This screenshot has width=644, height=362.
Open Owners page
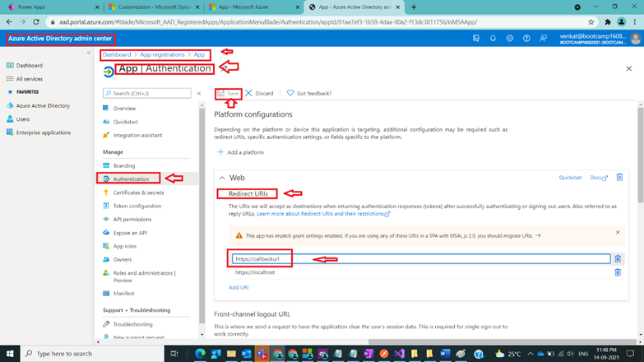tap(122, 260)
